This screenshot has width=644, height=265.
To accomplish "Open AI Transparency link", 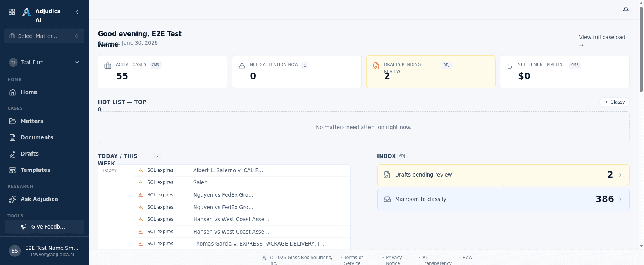I will 437,260.
